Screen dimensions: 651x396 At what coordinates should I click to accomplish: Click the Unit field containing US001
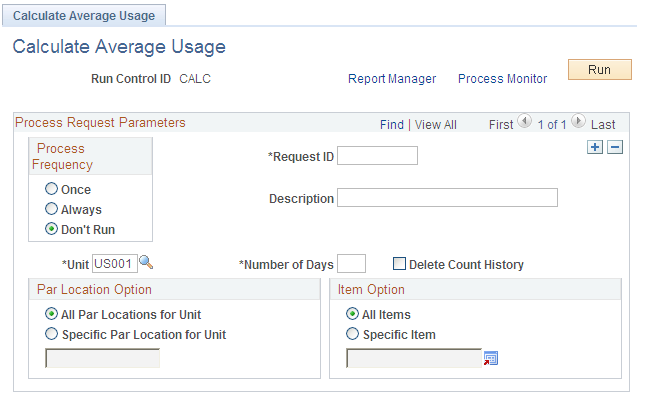coord(115,264)
